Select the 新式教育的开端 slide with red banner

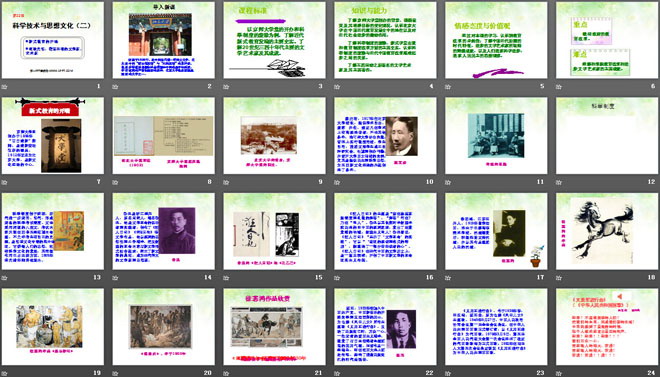[53, 135]
